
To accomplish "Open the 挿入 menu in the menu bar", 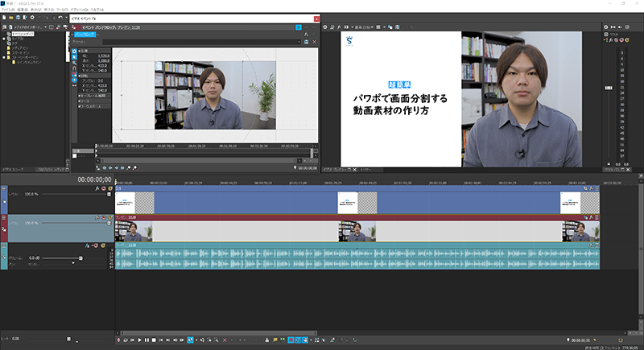I will (49, 10).
